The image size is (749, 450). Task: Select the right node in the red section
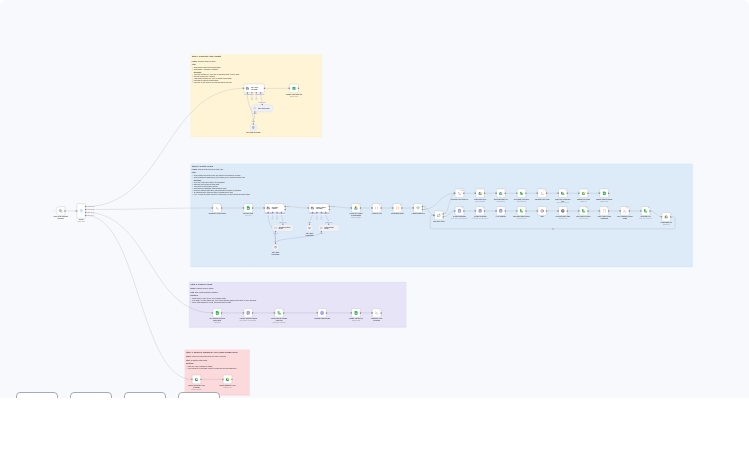point(227,380)
